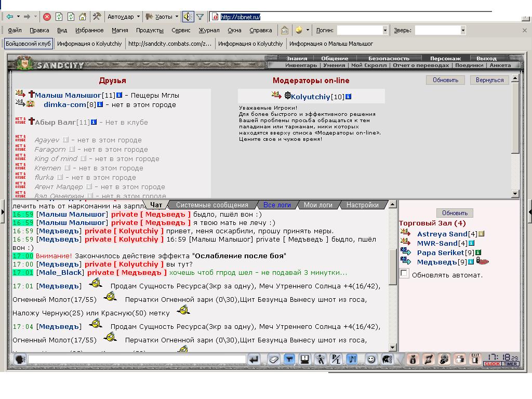Open the Зверь combo box dropdown
The image size is (532, 399).
(x=463, y=31)
